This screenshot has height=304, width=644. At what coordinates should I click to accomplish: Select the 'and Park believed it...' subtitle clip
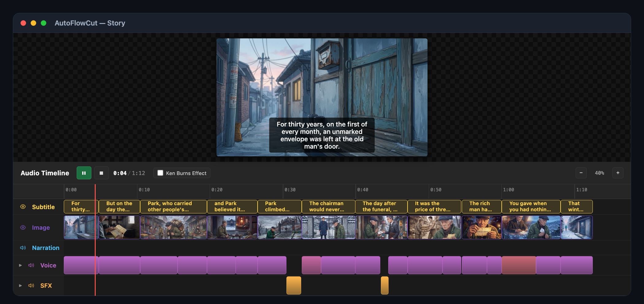tap(232, 206)
